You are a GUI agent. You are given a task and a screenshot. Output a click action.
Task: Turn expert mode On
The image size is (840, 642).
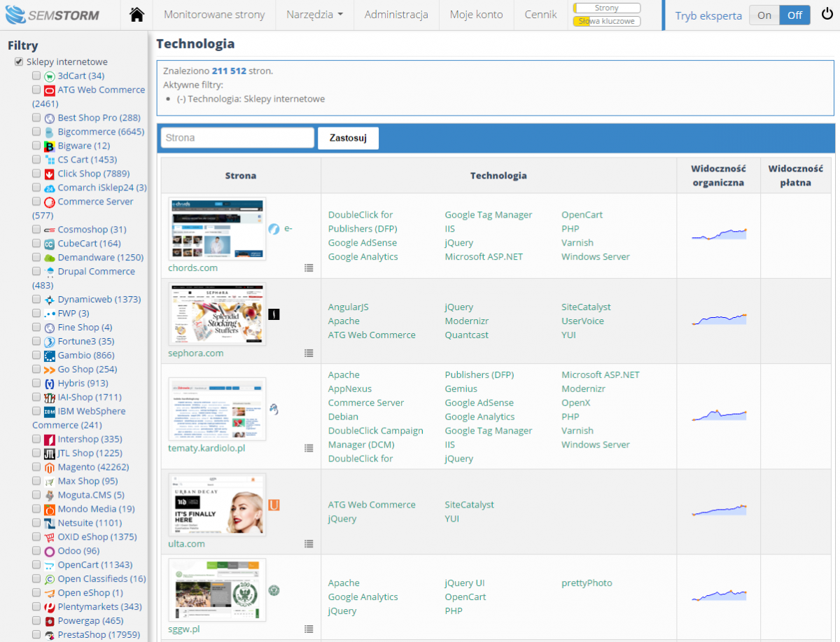coord(764,15)
